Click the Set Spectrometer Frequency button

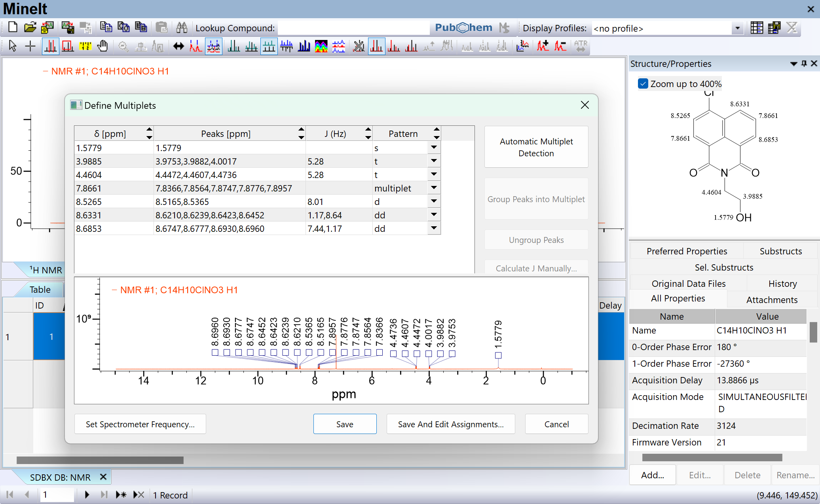[x=140, y=424]
